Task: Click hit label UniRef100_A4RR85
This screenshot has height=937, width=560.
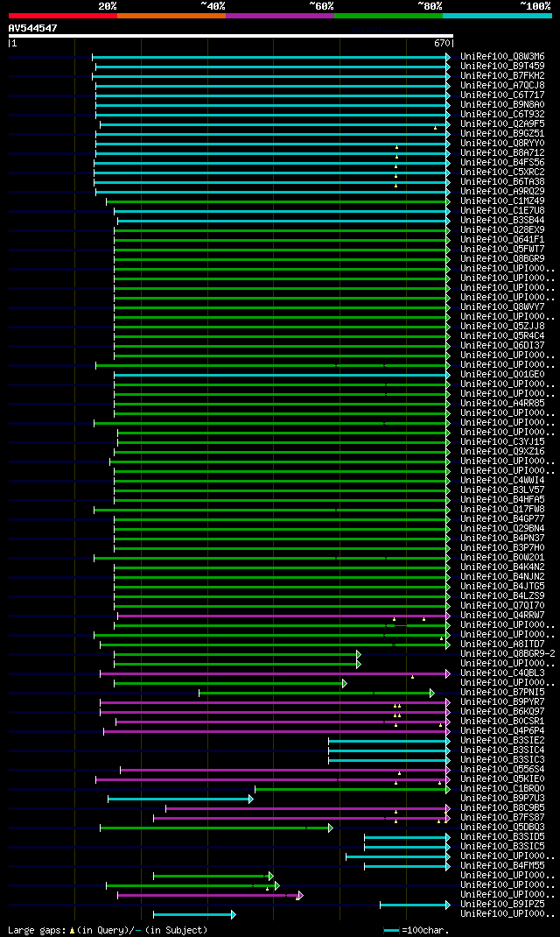Action: 502,404
